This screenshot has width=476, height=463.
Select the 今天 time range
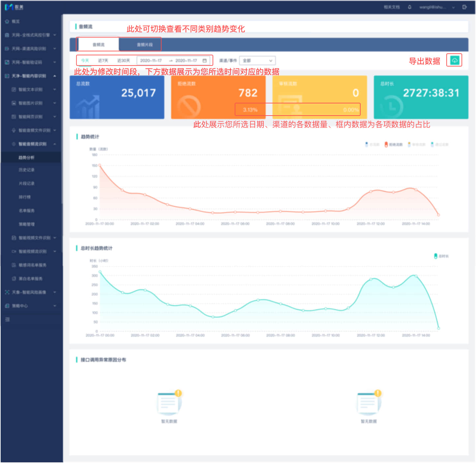tap(85, 61)
